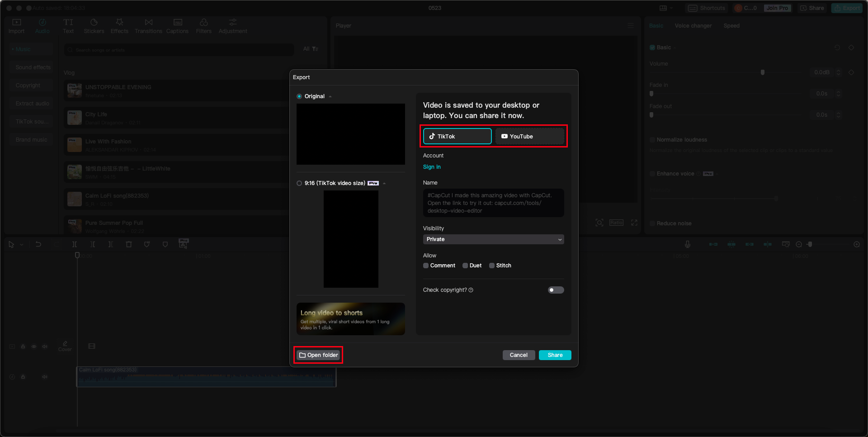Image resolution: width=868 pixels, height=437 pixels.
Task: Click the timeline zoom-out minus icon
Action: [799, 244]
